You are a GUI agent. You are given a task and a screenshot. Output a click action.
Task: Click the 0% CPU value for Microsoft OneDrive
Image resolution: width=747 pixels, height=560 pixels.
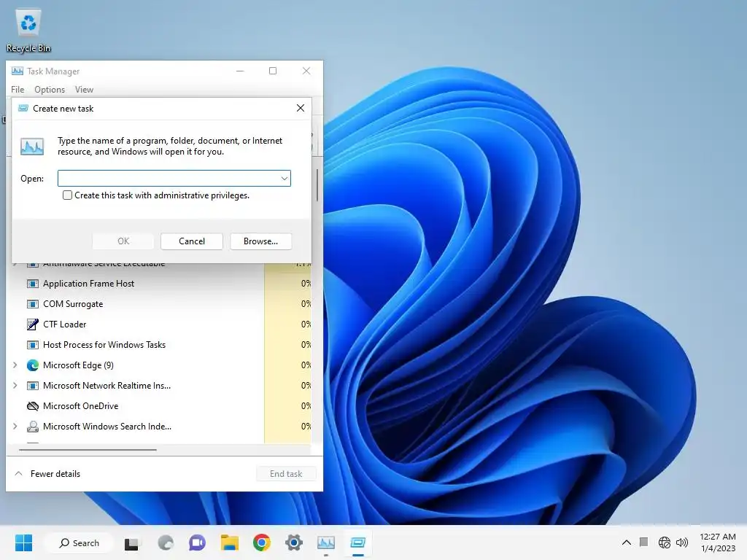click(x=306, y=406)
